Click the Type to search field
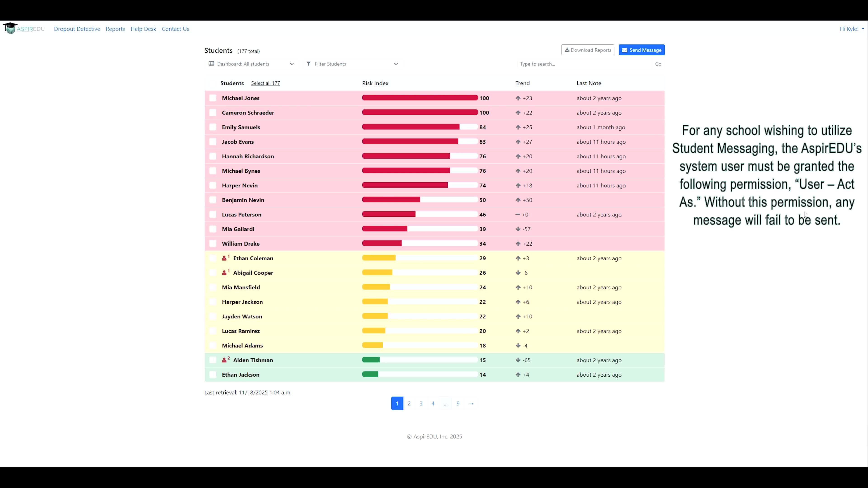Image resolution: width=868 pixels, height=488 pixels. pyautogui.click(x=584, y=64)
